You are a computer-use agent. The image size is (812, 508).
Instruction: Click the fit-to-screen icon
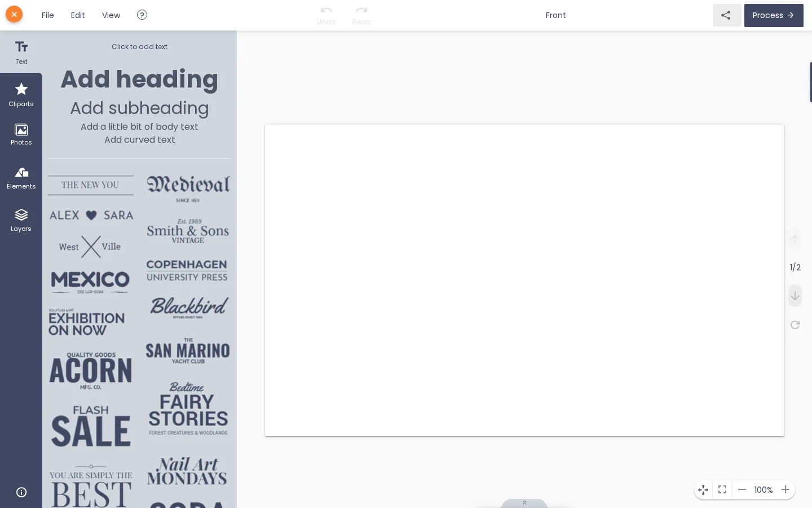pos(722,490)
